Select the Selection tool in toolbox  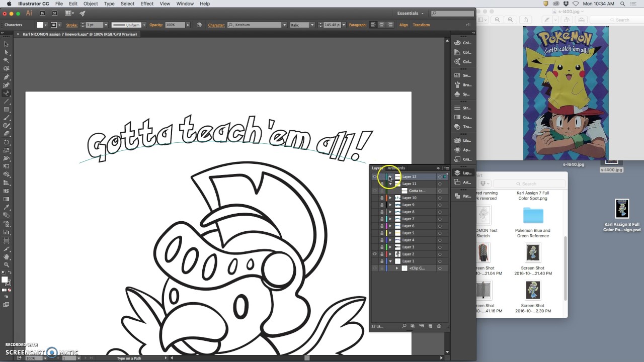tap(7, 44)
